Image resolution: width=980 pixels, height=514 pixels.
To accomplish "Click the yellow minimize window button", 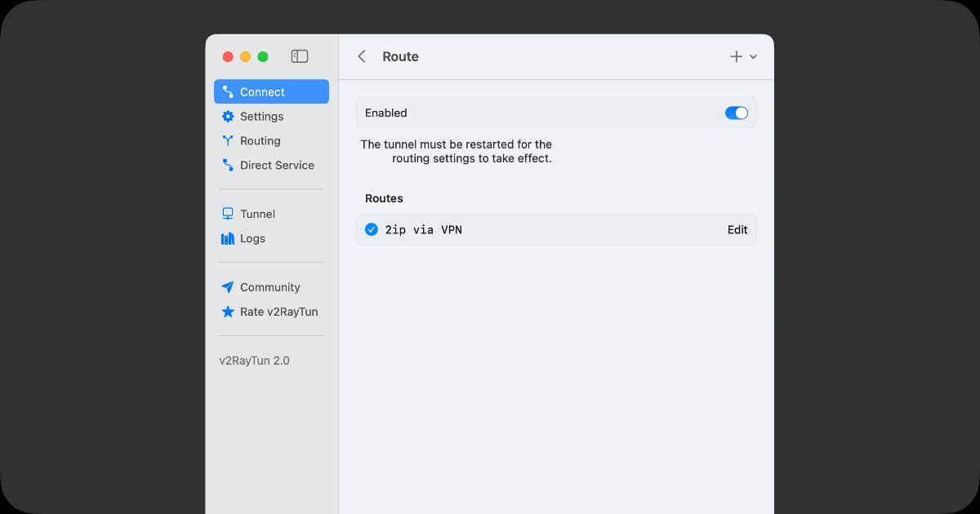I will 245,56.
